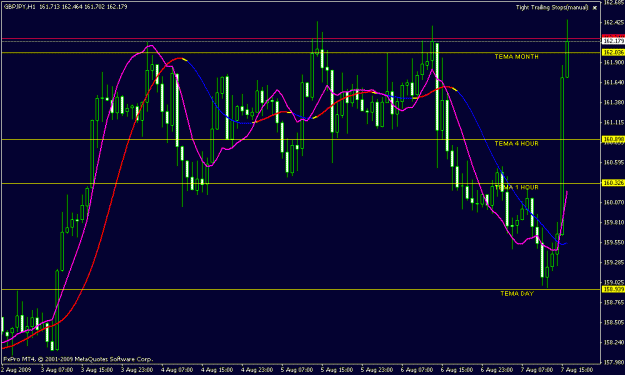This screenshot has width=625, height=375.
Task: Select the 'TEMA 1 HOUR' line label
Action: (517, 187)
